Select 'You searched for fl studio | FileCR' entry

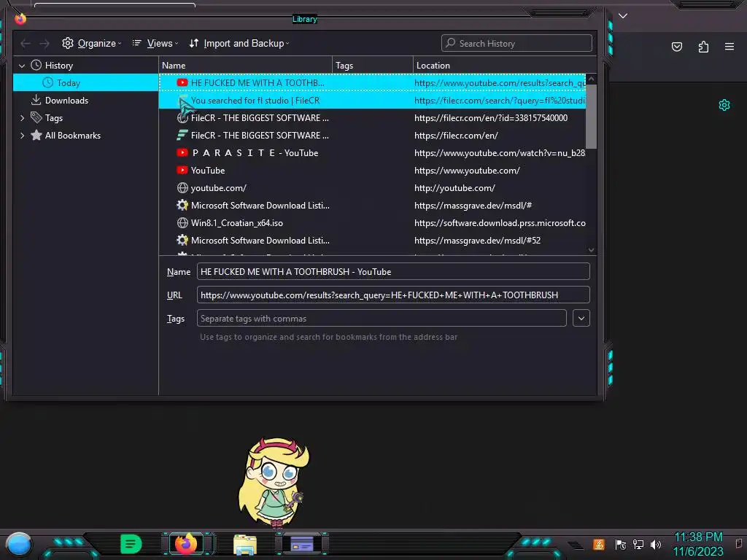[x=372, y=101]
